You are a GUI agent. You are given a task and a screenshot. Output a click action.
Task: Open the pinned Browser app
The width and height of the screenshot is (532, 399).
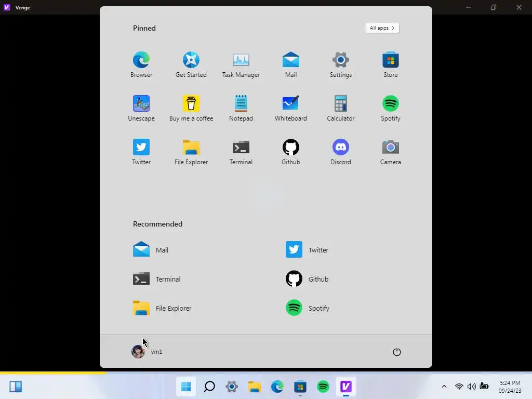[x=141, y=65]
